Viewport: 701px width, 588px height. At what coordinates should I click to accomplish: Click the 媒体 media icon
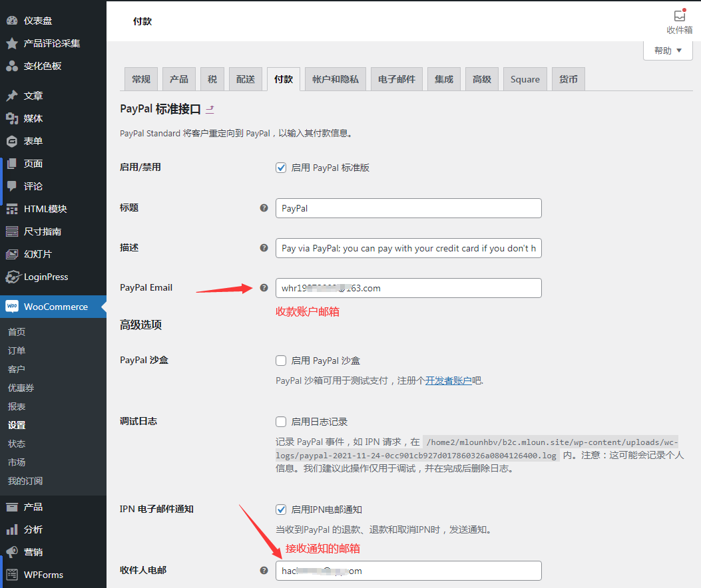pos(12,118)
